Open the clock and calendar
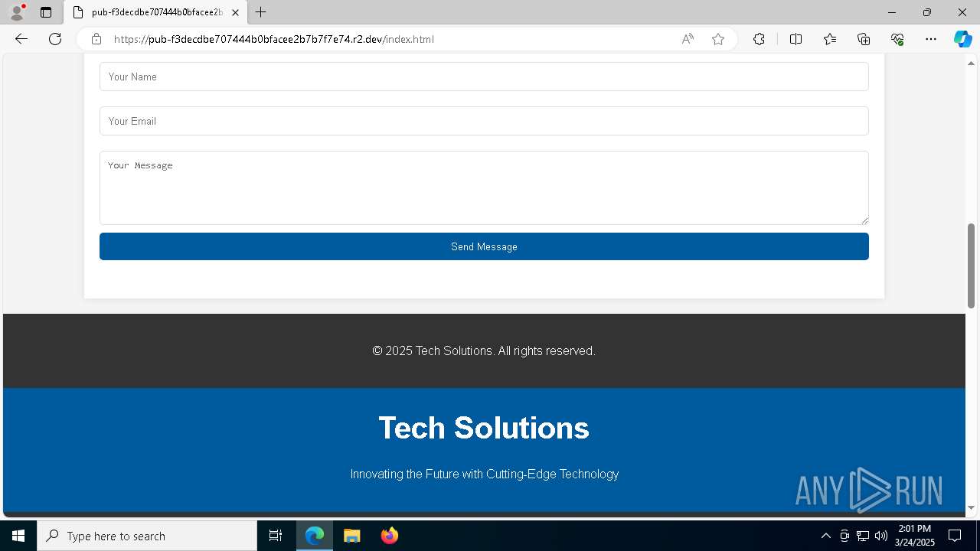The width and height of the screenshot is (980, 551). coord(914,536)
